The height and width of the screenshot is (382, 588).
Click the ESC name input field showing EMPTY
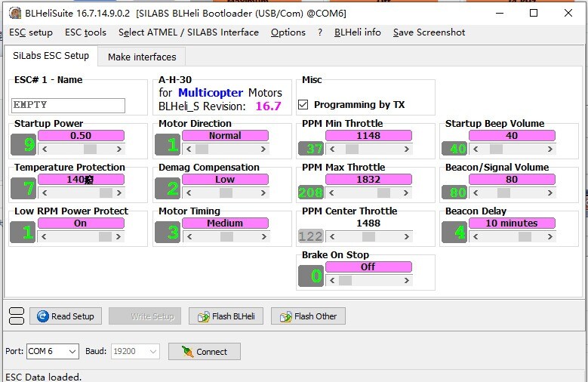pyautogui.click(x=68, y=106)
